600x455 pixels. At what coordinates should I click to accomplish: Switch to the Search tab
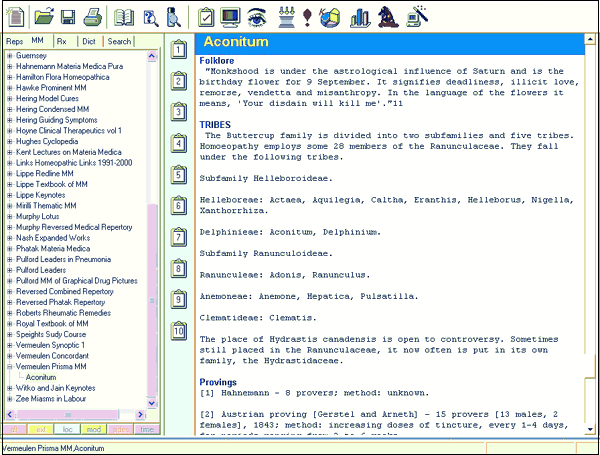119,41
